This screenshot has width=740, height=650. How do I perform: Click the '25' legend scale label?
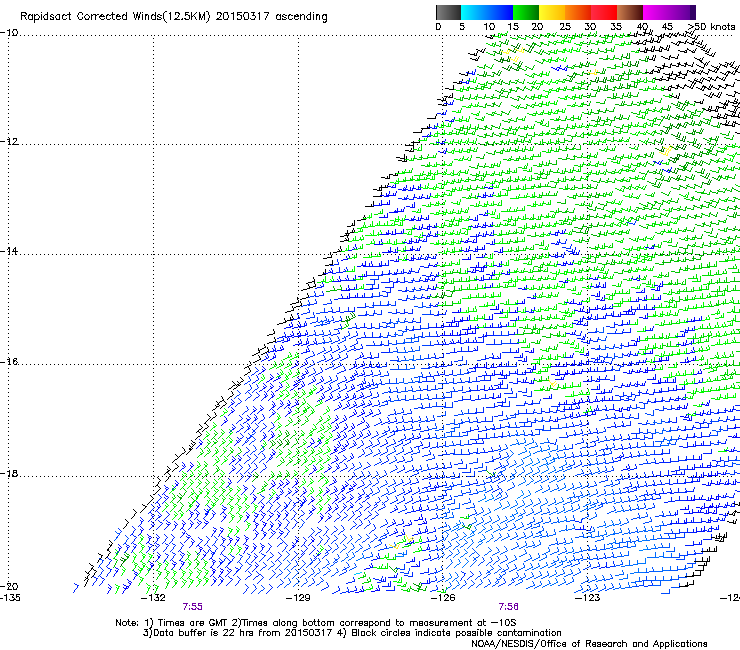pos(565,27)
